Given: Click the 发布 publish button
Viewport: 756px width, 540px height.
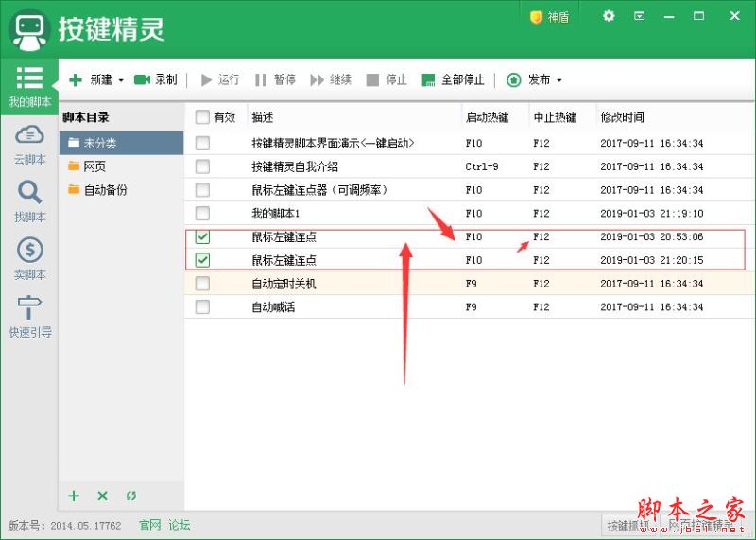Looking at the screenshot, I should (528, 79).
